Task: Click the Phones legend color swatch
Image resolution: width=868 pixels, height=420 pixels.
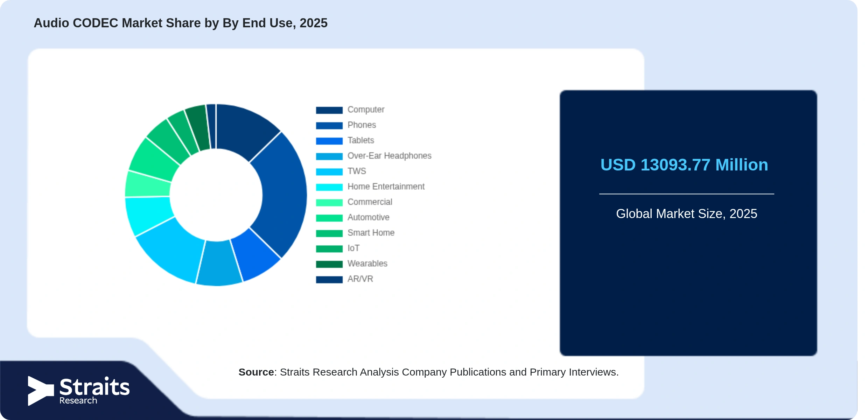Action: 329,126
